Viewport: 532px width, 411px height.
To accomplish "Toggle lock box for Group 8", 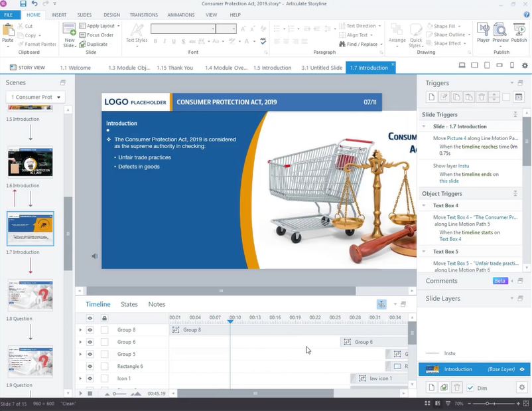I will point(105,330).
